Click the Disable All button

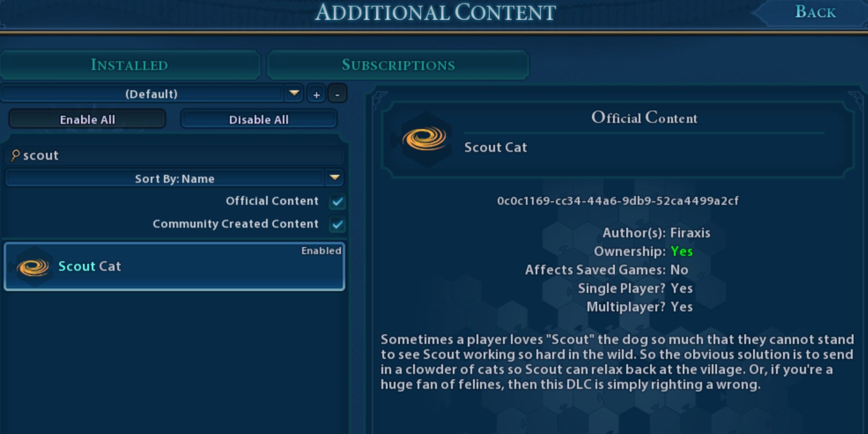click(258, 120)
